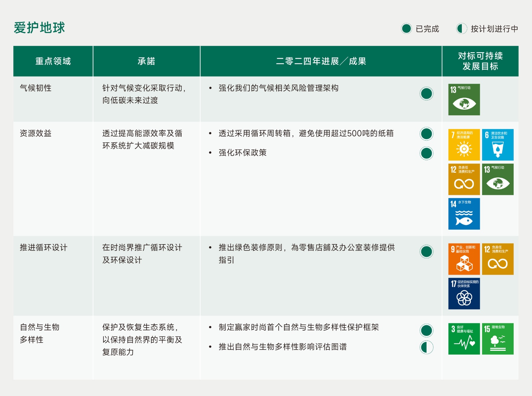This screenshot has height=396, width=532.
Task: Click the half-filled status circle for 影响评估图谱
Action: tap(427, 347)
